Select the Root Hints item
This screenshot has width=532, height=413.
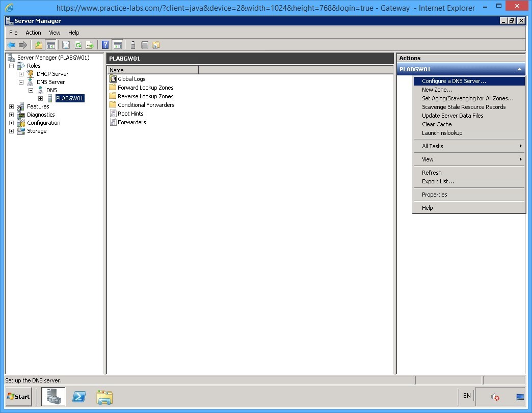point(131,113)
